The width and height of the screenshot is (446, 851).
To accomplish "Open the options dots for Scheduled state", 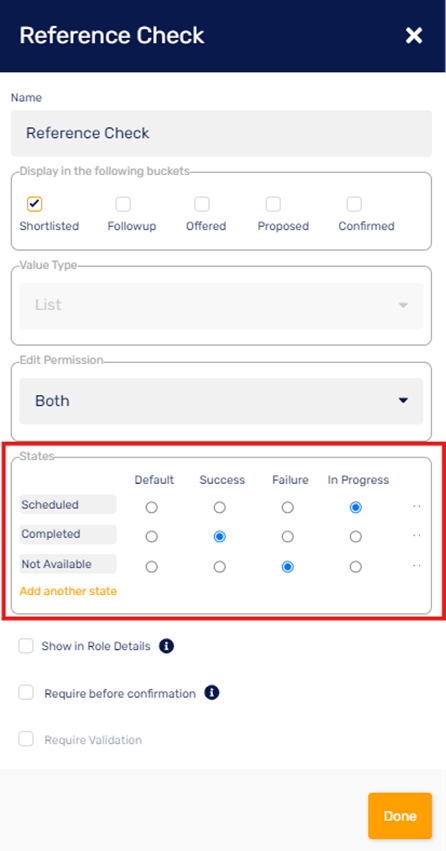I will (x=417, y=506).
